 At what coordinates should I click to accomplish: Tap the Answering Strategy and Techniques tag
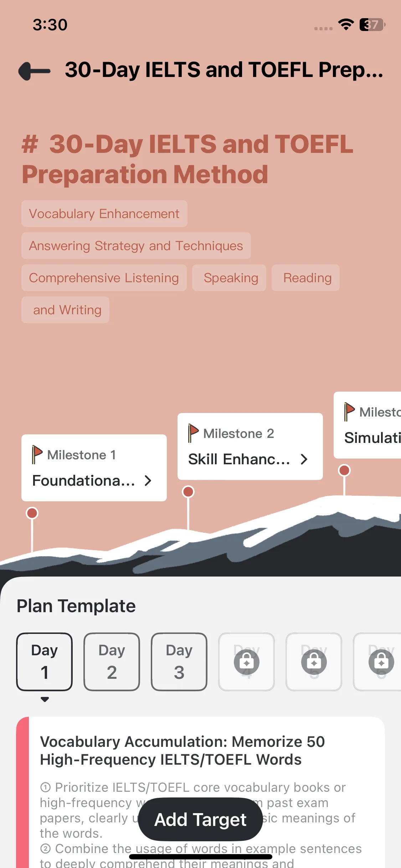[136, 246]
